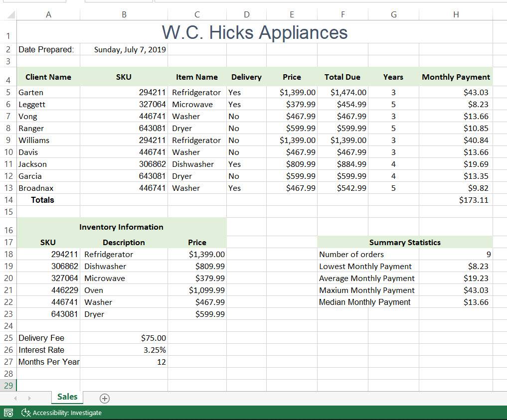Click the Delivery Fee $75.00 cell
This screenshot has height=420, width=507.
pyautogui.click(x=124, y=338)
